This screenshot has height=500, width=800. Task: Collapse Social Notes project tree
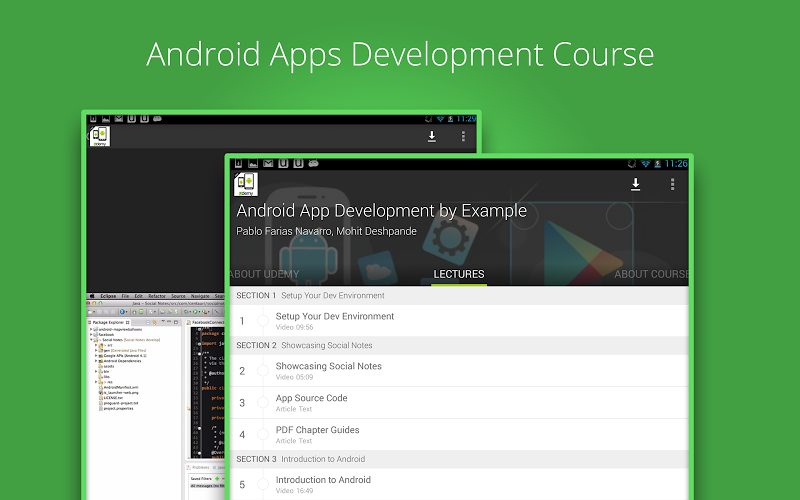(x=91, y=340)
